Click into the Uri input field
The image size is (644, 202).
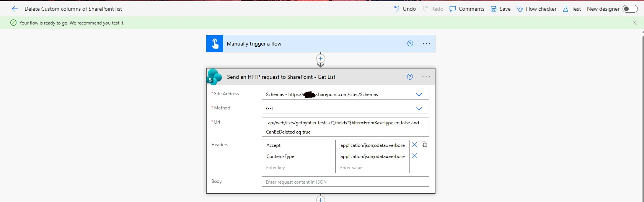coord(346,127)
